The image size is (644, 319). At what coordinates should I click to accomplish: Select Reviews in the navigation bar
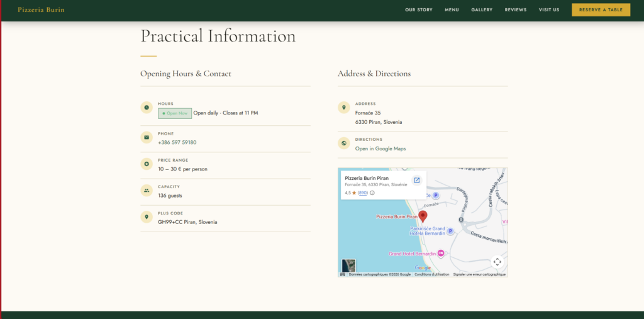516,10
